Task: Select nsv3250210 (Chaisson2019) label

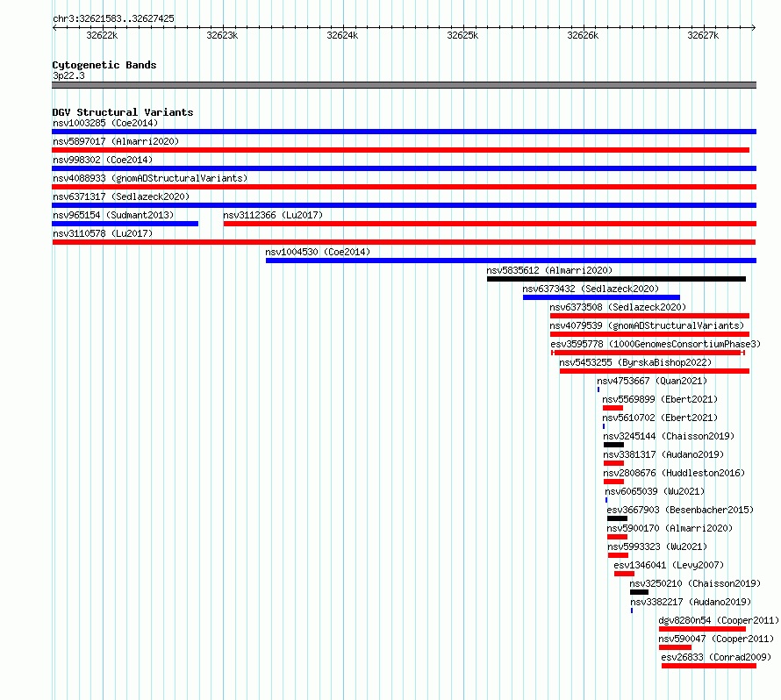Action: pyautogui.click(x=695, y=583)
